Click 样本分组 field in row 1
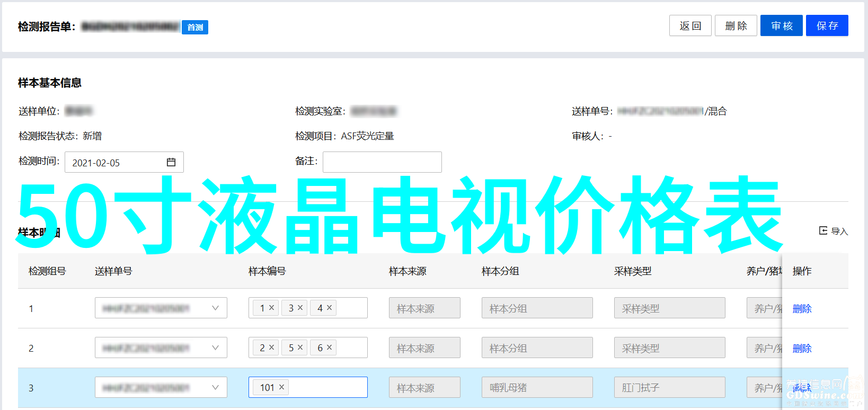 (537, 308)
